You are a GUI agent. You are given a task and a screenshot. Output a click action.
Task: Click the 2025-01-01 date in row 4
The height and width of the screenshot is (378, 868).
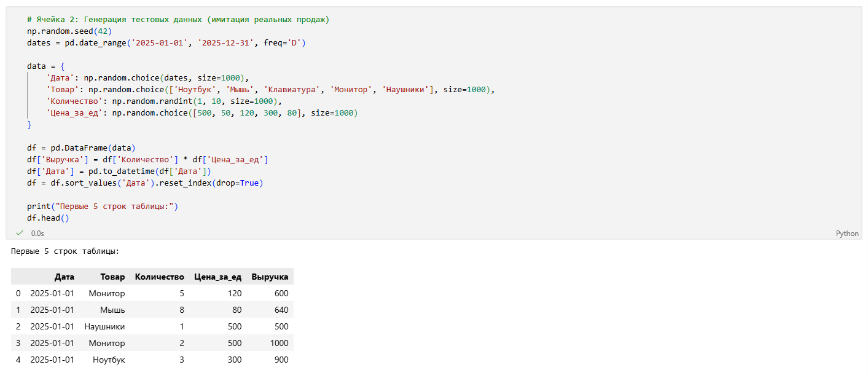pos(52,360)
